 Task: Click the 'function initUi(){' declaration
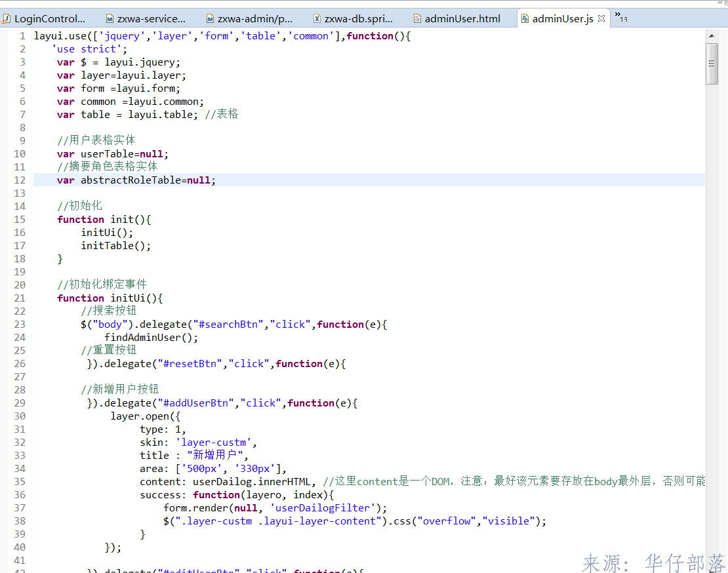(x=110, y=298)
